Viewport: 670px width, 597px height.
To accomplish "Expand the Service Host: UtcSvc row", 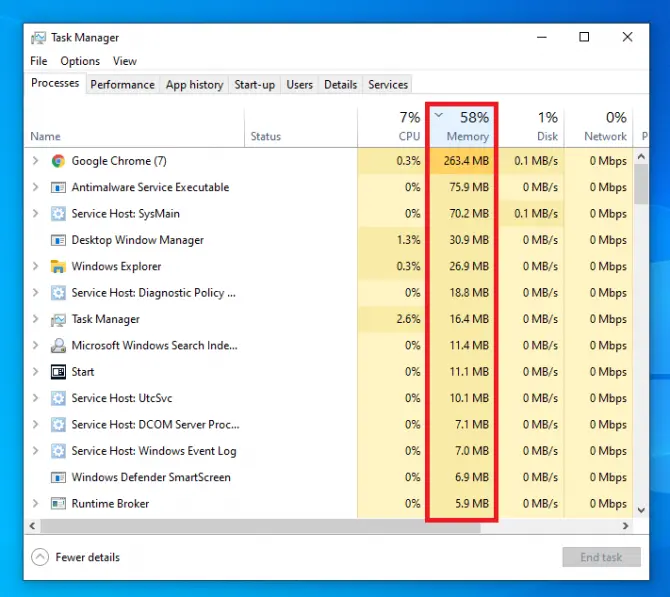I will tap(35, 398).
